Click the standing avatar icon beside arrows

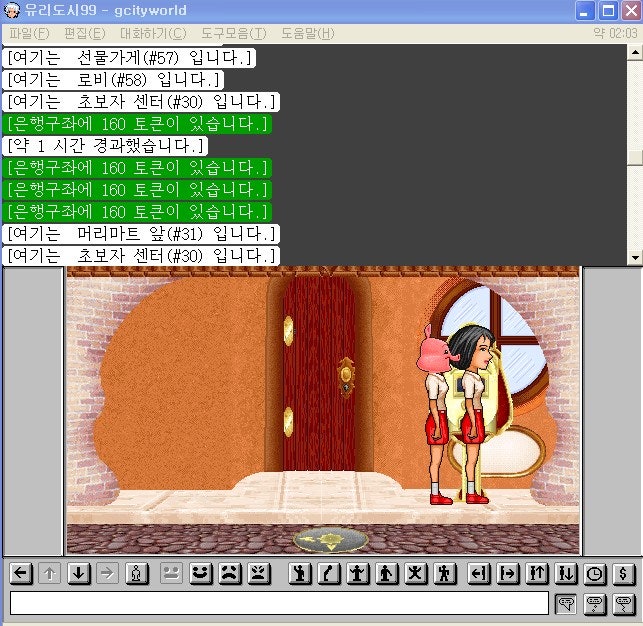click(138, 574)
